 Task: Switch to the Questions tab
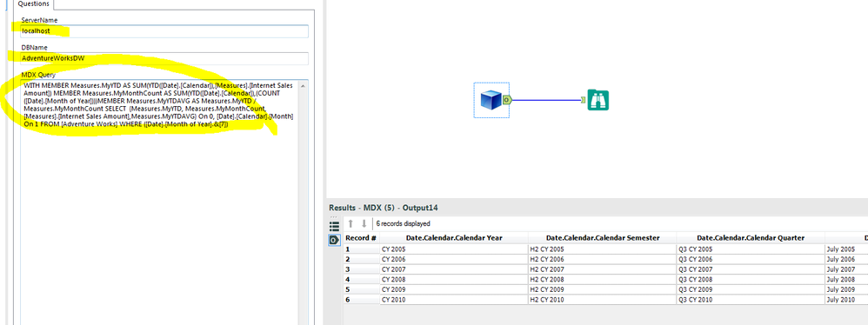34,3
